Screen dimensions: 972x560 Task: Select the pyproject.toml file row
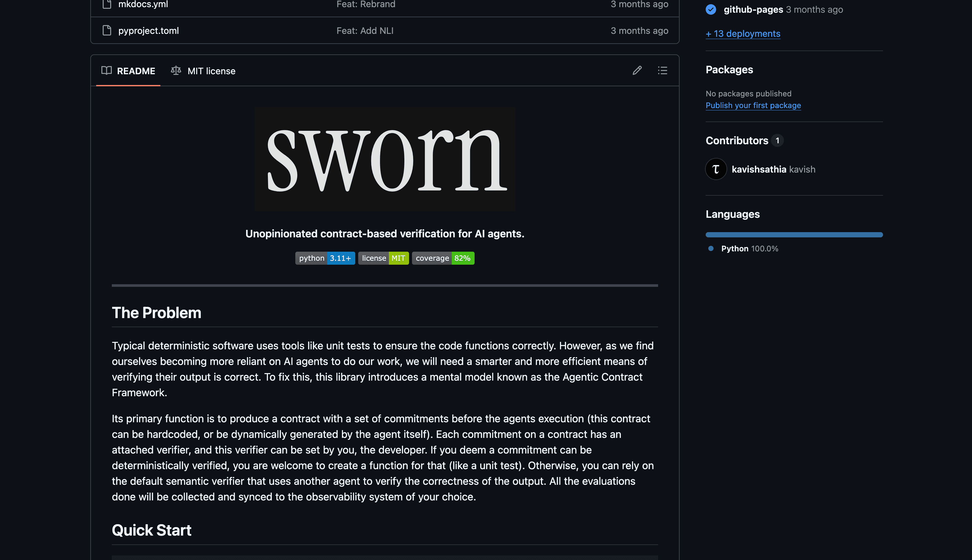(x=148, y=30)
